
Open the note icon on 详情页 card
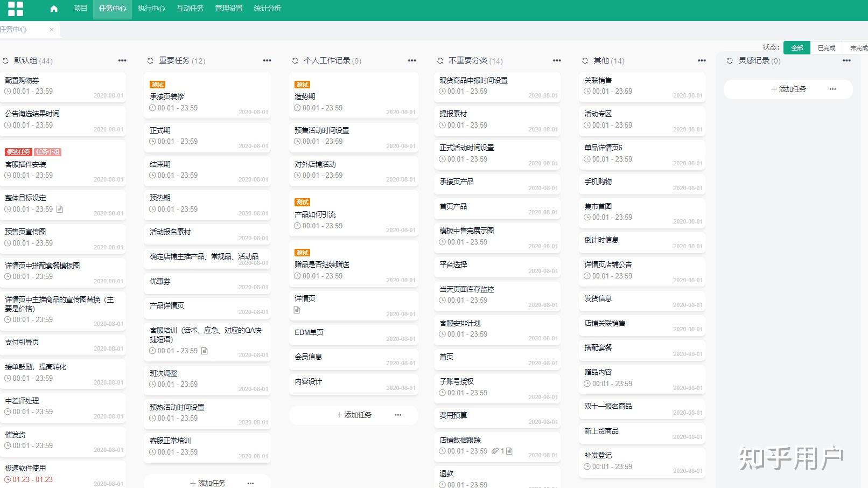tap(297, 310)
